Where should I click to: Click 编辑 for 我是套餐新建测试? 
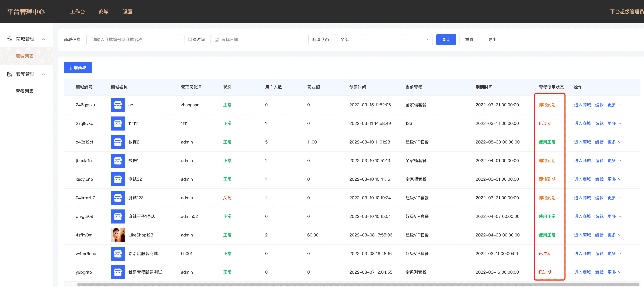click(x=599, y=272)
